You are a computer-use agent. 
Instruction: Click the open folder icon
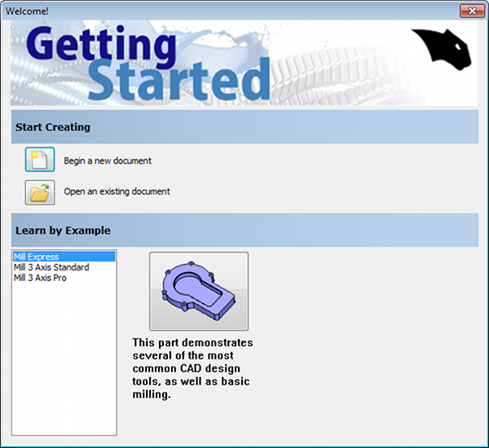[40, 192]
